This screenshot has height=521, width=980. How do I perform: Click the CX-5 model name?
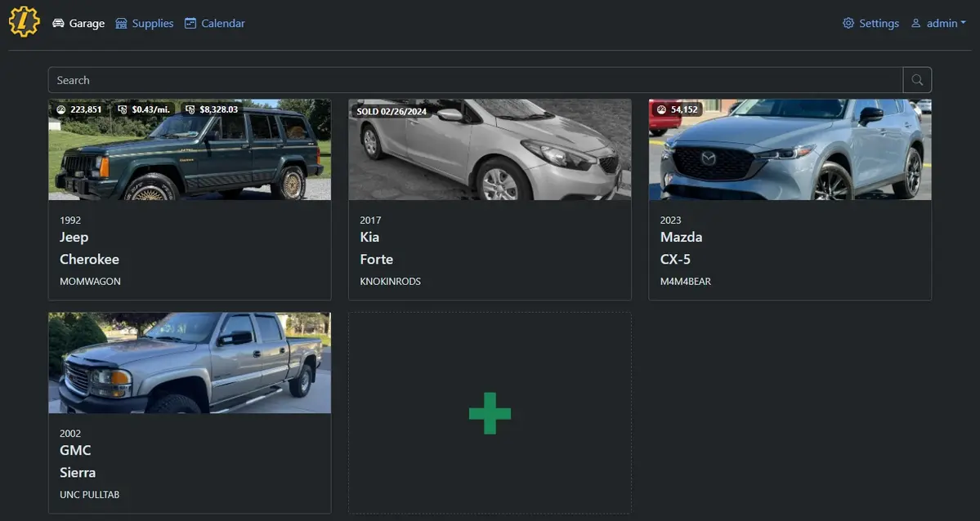675,259
